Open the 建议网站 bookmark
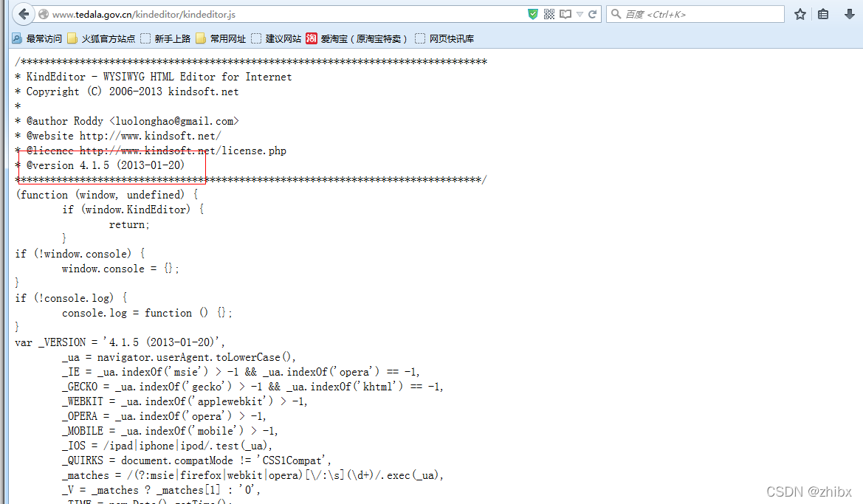863x504 pixels. coord(276,38)
